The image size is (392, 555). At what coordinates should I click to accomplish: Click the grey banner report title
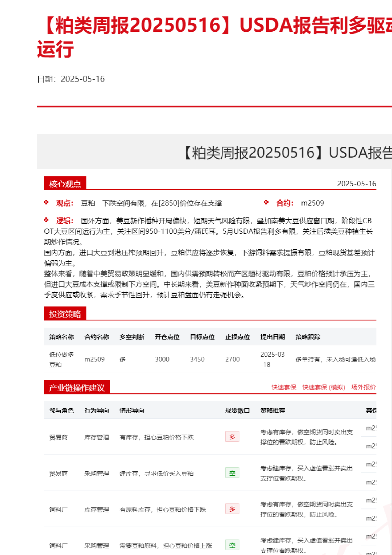click(287, 153)
